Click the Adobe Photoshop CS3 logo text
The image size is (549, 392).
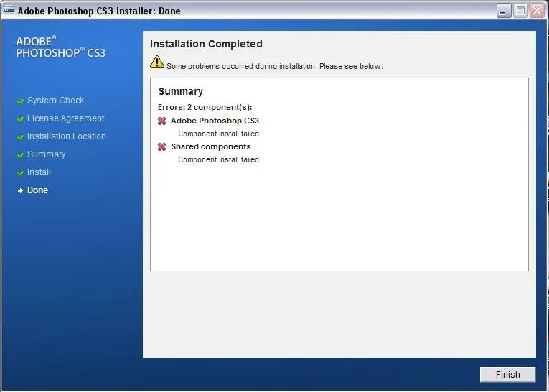(x=60, y=47)
